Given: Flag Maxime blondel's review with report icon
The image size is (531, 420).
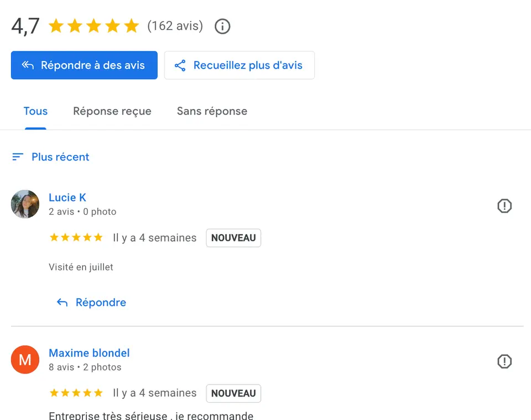Looking at the screenshot, I should [x=504, y=361].
